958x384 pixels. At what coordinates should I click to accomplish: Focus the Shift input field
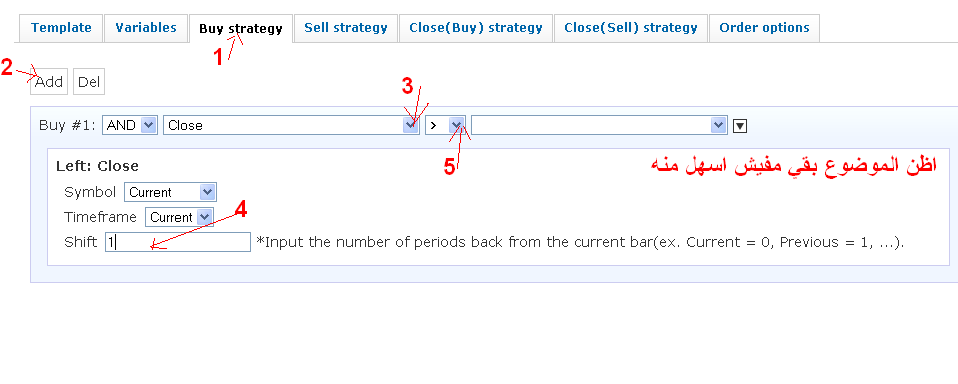tap(178, 242)
